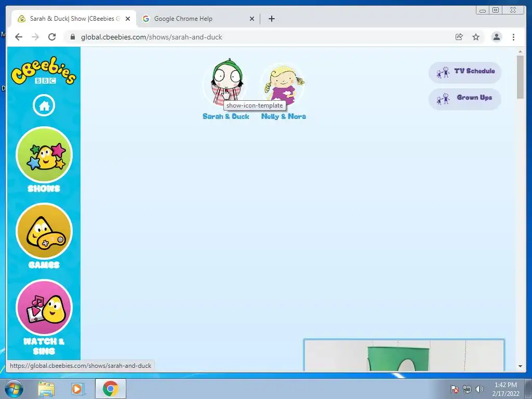Click the Sarah & Duck tab favicon
The width and height of the screenshot is (532, 399).
21,19
